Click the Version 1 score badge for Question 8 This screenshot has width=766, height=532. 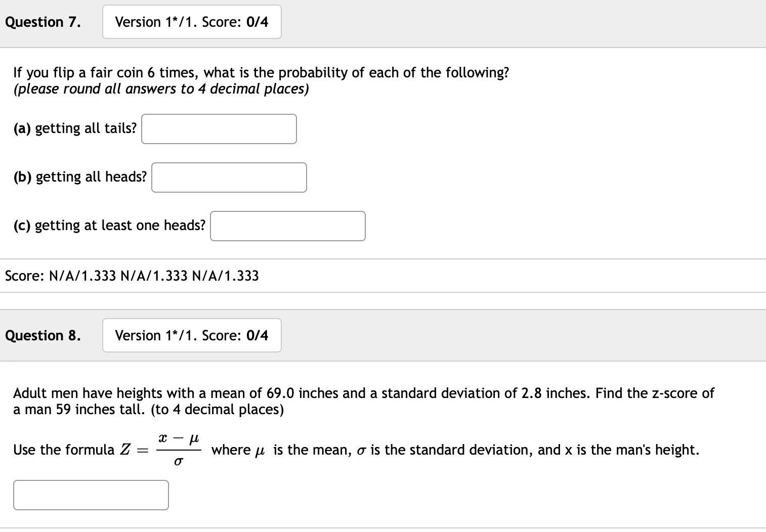(192, 335)
